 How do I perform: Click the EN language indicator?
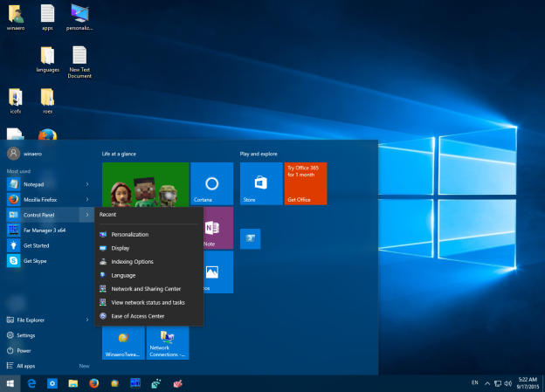475,382
